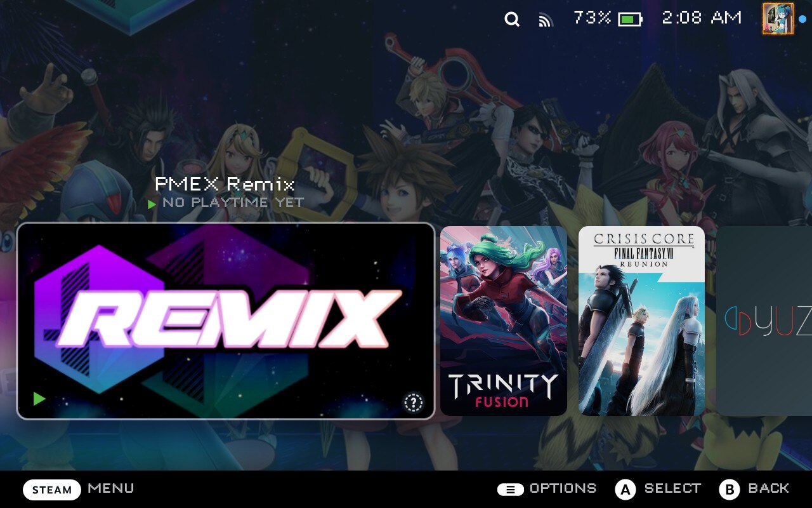Open the search magnifier icon
The height and width of the screenshot is (508, 812).
(512, 19)
